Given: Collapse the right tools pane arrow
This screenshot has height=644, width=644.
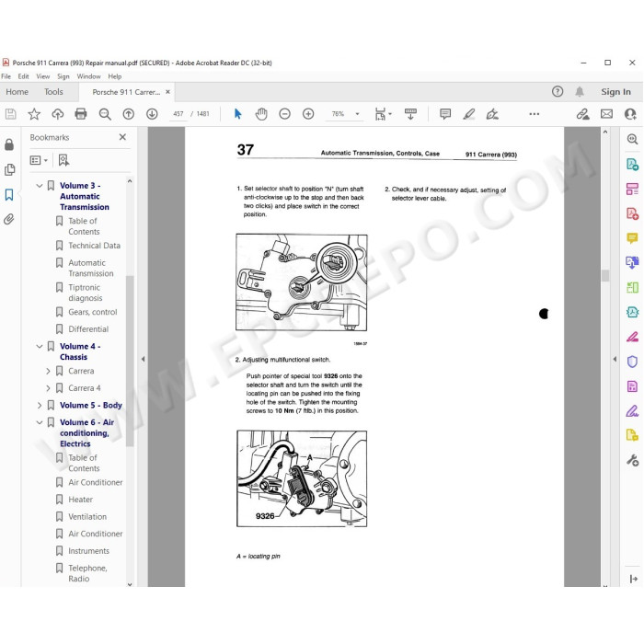Looking at the screenshot, I should [615, 359].
